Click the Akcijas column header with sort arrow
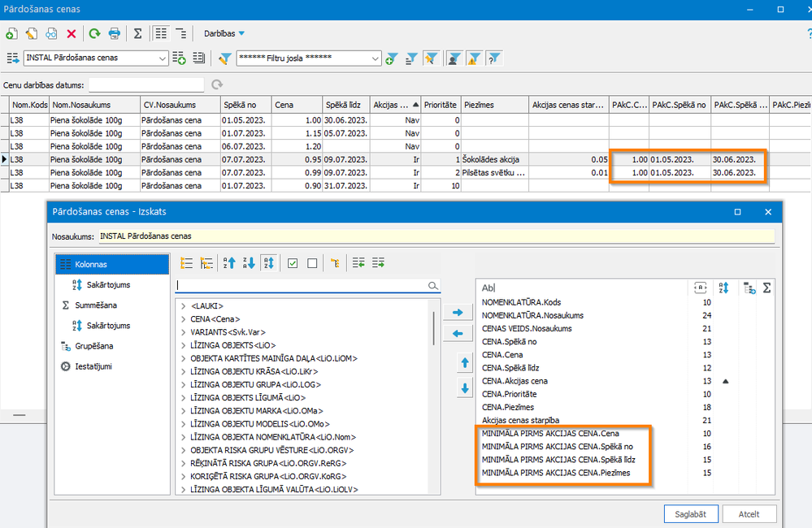The image size is (812, 528). pyautogui.click(x=396, y=105)
